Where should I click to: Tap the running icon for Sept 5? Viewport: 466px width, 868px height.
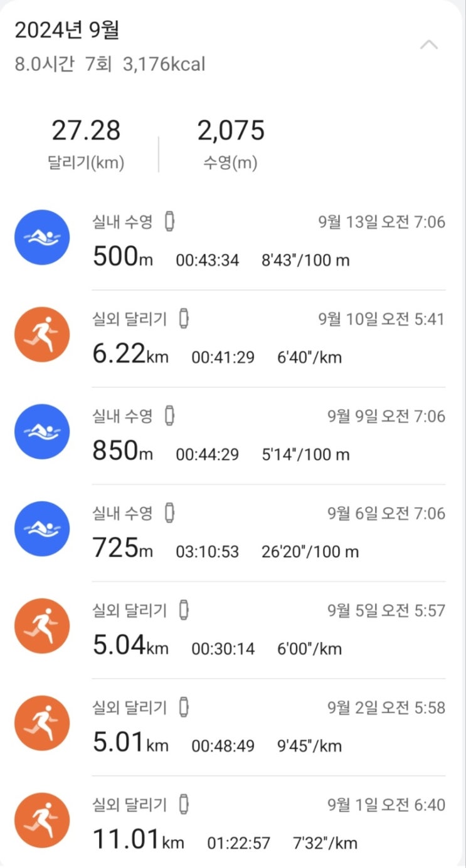coord(41,626)
